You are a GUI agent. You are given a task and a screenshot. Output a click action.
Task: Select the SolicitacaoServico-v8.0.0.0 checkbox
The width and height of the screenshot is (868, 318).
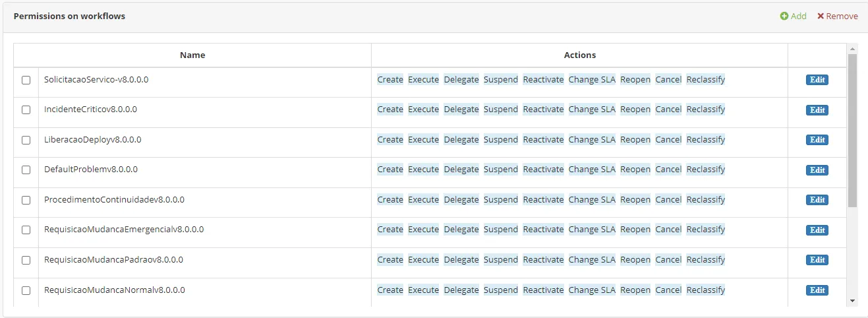coord(26,80)
